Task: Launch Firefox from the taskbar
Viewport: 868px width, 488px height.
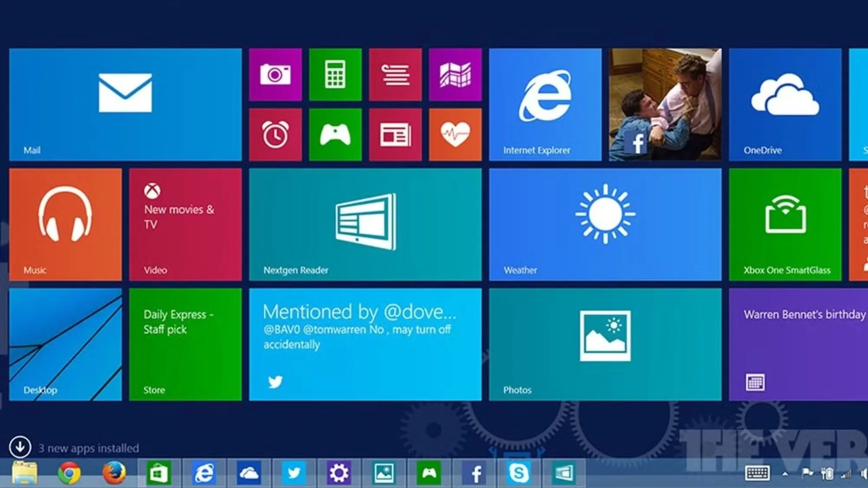Action: (115, 473)
